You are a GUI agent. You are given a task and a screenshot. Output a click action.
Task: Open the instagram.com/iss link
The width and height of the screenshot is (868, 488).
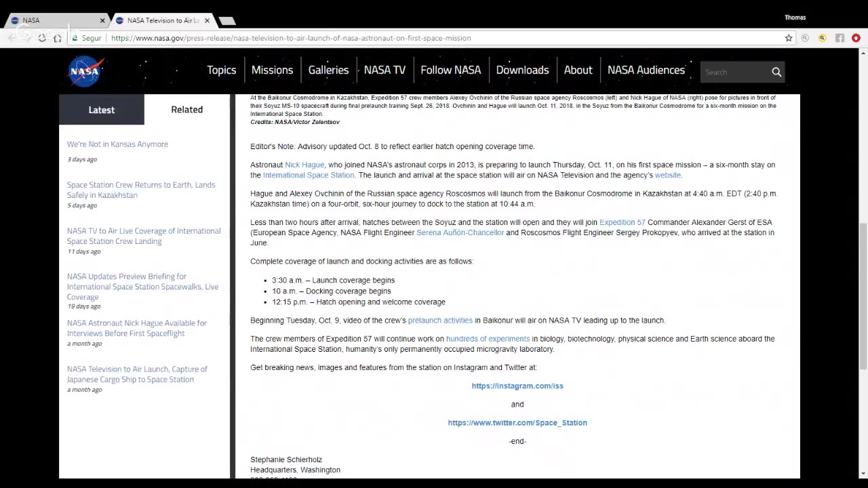(x=517, y=386)
